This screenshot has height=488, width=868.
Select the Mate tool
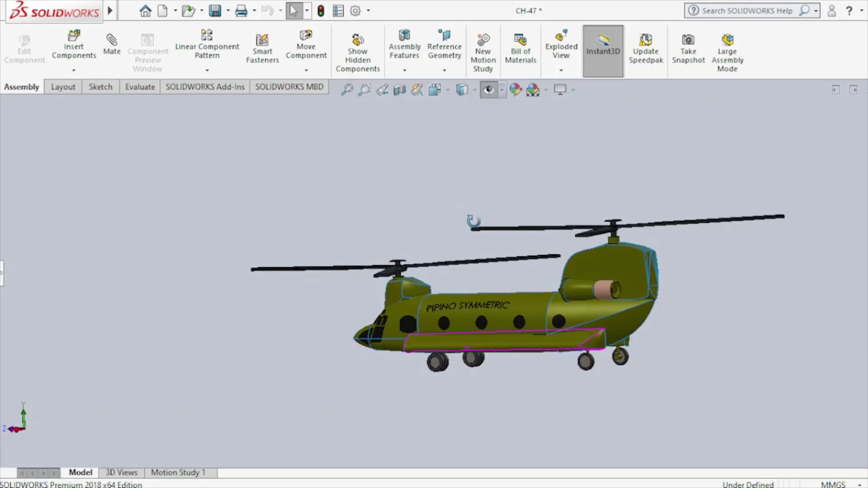tap(112, 45)
